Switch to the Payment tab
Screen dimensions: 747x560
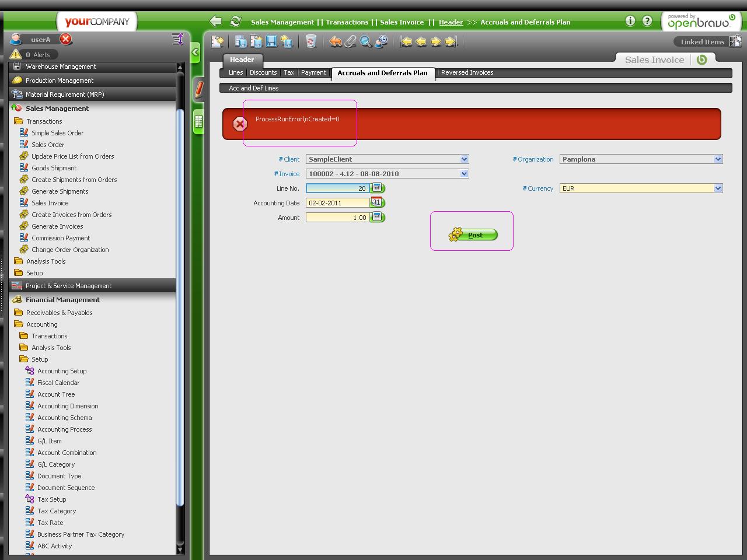pyautogui.click(x=313, y=72)
